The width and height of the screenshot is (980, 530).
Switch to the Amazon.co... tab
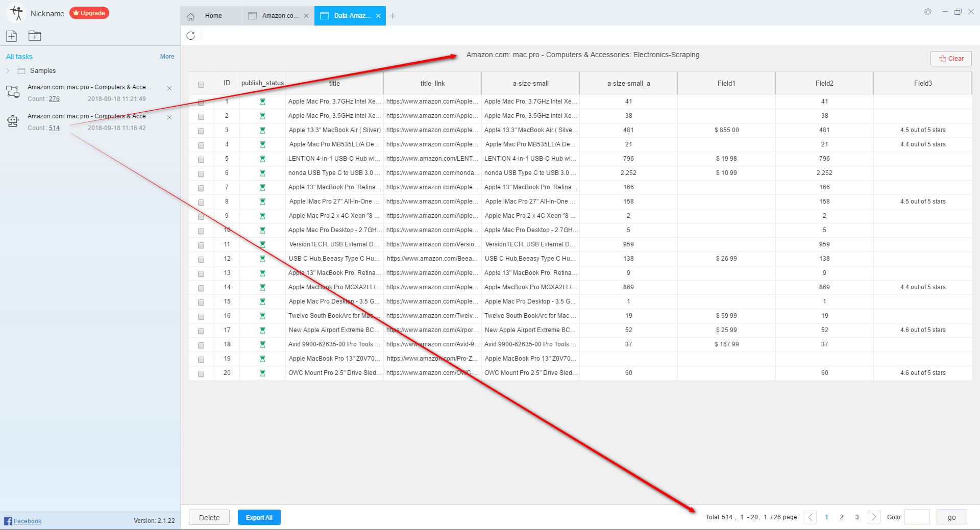click(x=278, y=16)
